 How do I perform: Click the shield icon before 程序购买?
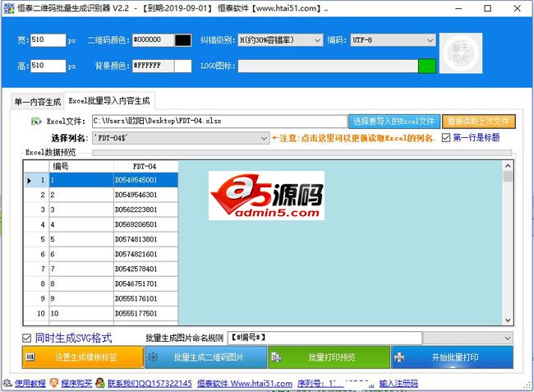(53, 383)
